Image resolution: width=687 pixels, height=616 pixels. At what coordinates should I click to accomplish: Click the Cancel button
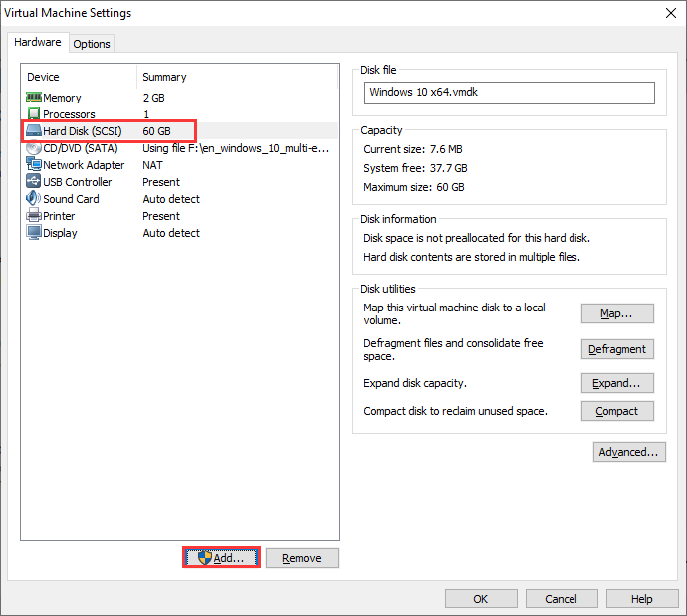pyautogui.click(x=562, y=598)
